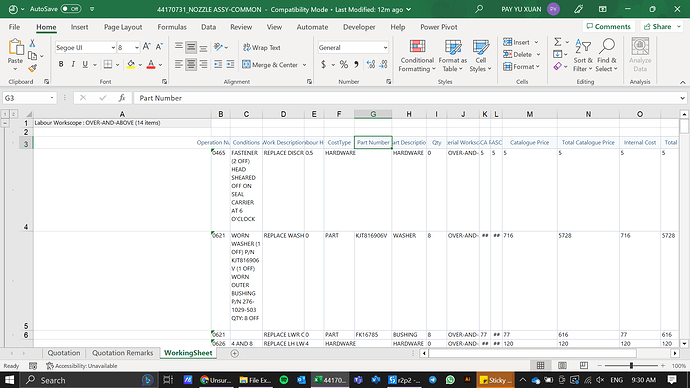Switch to the Data tab
Screen dimensions: 690x388
[x=208, y=27]
